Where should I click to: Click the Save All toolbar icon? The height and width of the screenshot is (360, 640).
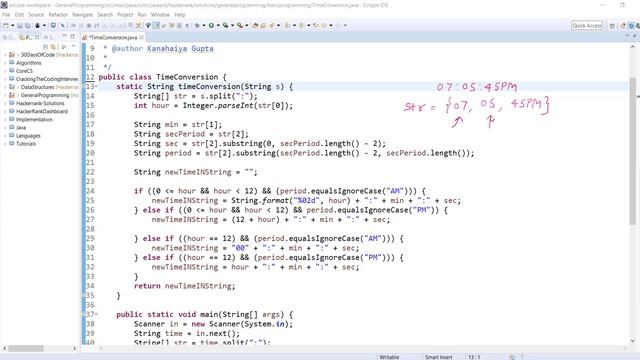pos(27,25)
